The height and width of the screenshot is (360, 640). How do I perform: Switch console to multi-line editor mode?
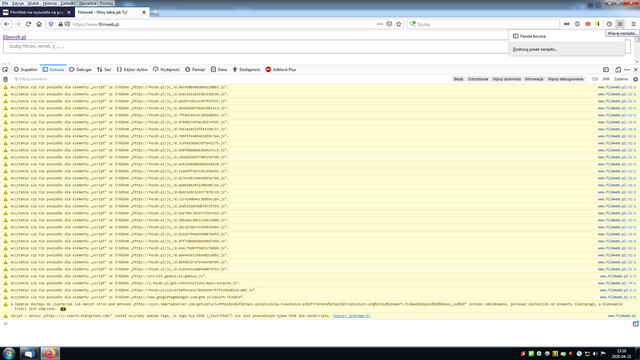[636, 324]
